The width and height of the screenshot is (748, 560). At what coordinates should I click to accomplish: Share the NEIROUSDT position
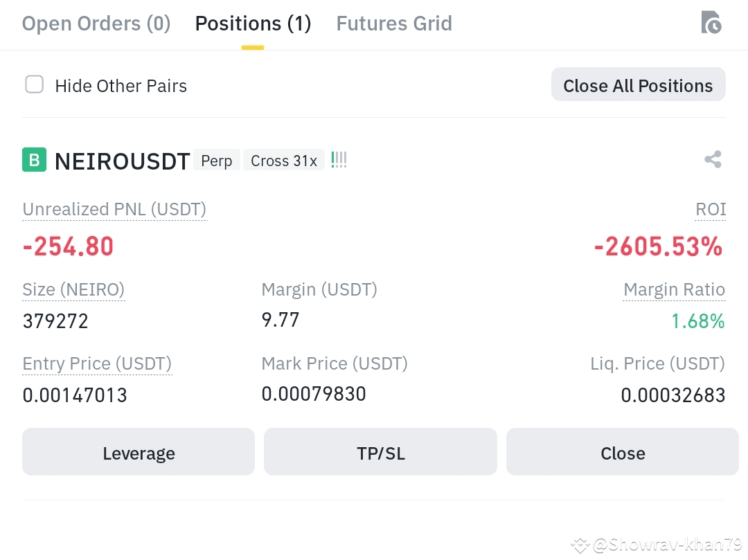pyautogui.click(x=713, y=159)
